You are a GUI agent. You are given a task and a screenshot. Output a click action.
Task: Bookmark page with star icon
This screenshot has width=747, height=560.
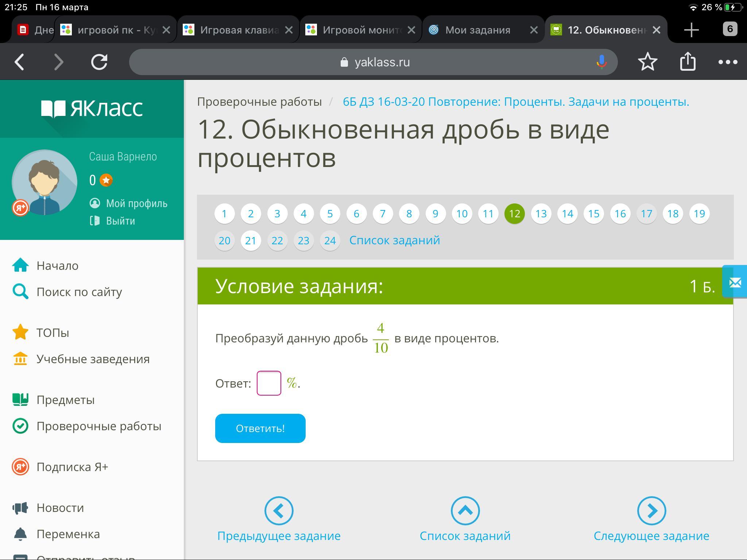pos(647,62)
